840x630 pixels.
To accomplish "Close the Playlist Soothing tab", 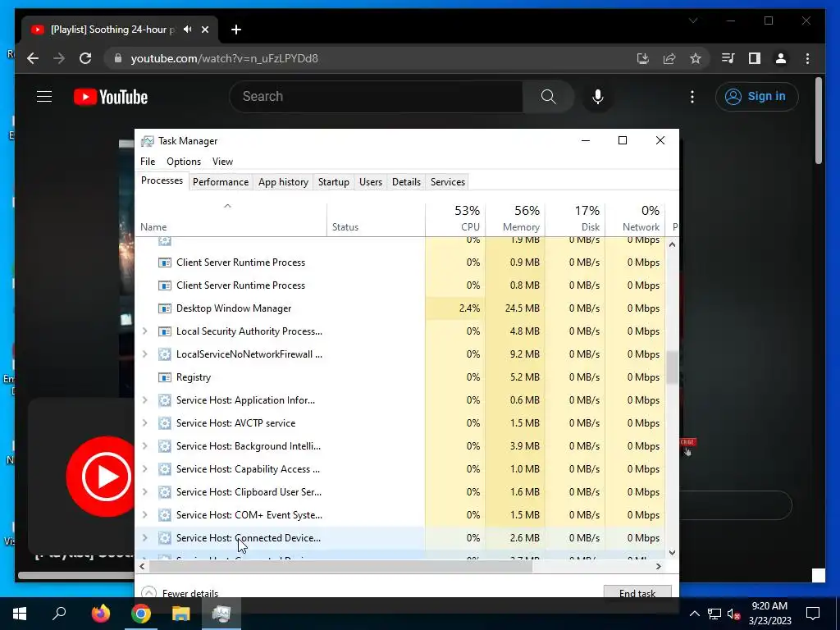I will pyautogui.click(x=204, y=30).
